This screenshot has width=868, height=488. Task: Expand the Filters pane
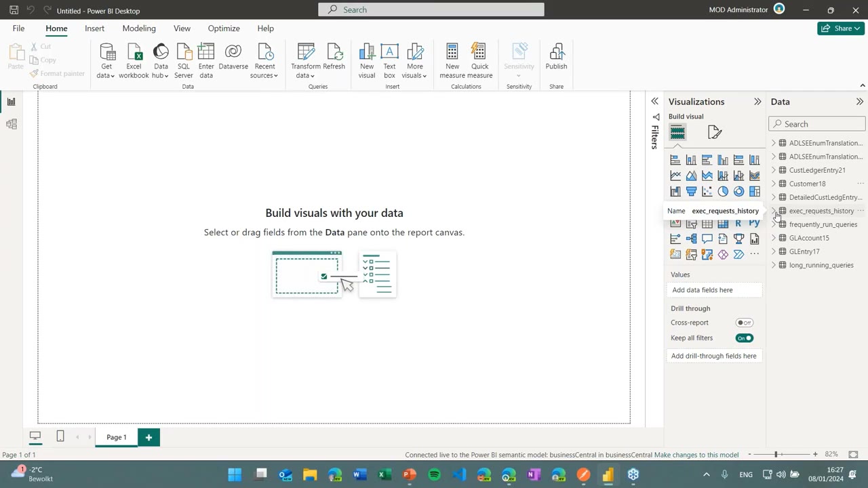click(x=654, y=102)
